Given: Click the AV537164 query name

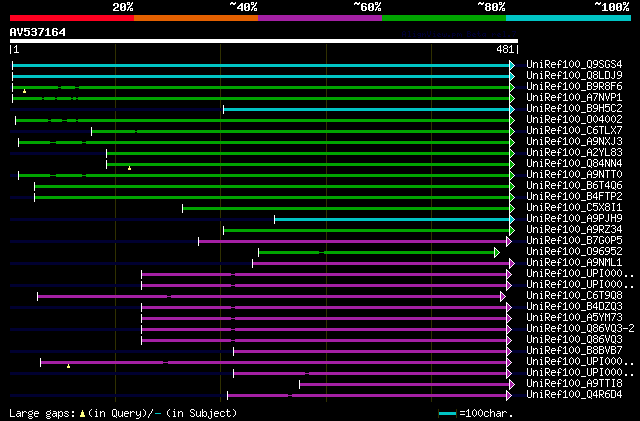Looking at the screenshot, I should [38, 32].
